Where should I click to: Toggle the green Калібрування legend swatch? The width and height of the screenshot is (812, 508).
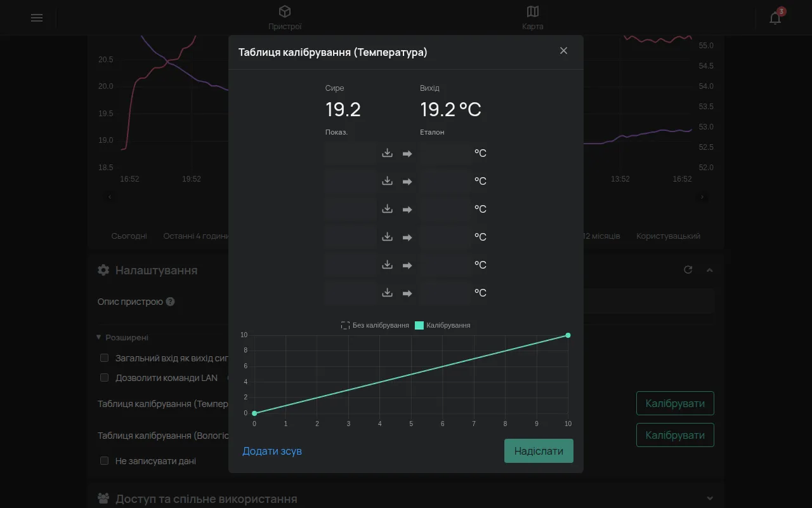click(x=419, y=325)
